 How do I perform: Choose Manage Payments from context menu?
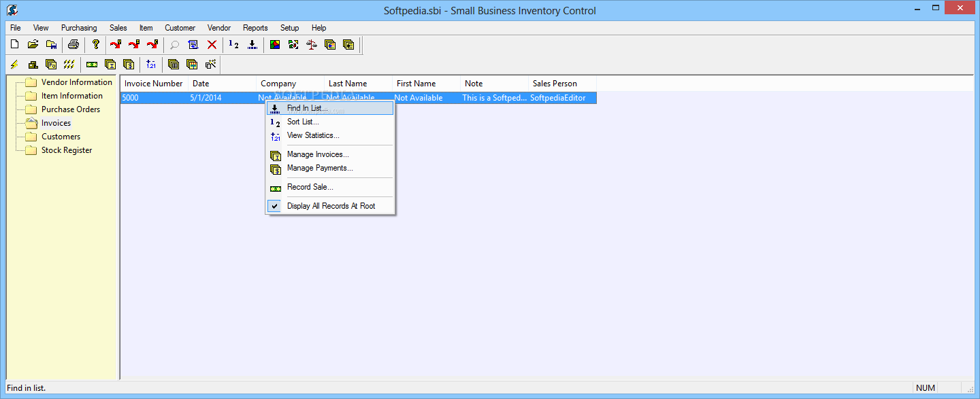tap(330, 168)
